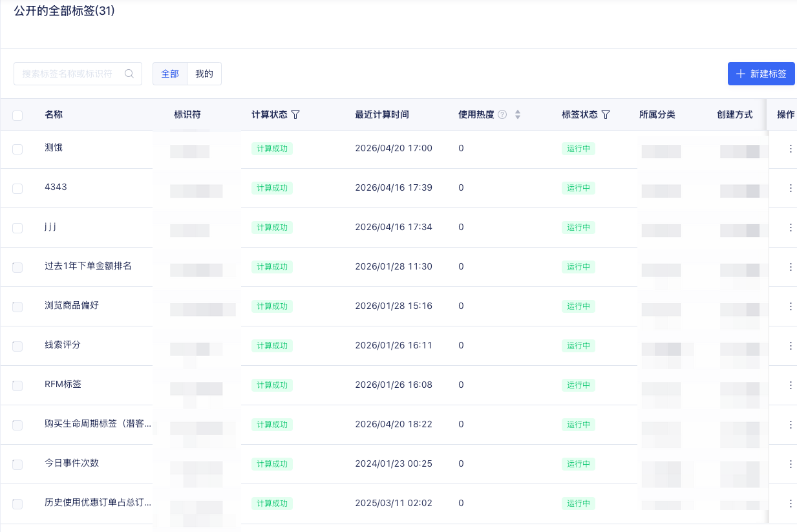Open the 标签状态 column filter
797x532 pixels.
[606, 114]
